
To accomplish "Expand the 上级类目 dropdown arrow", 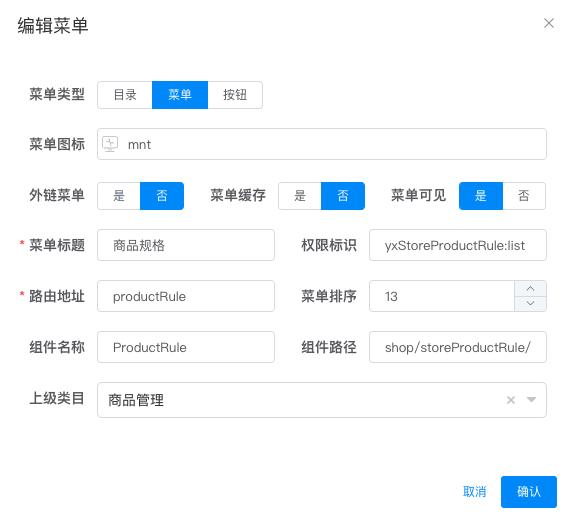I will click(x=531, y=399).
